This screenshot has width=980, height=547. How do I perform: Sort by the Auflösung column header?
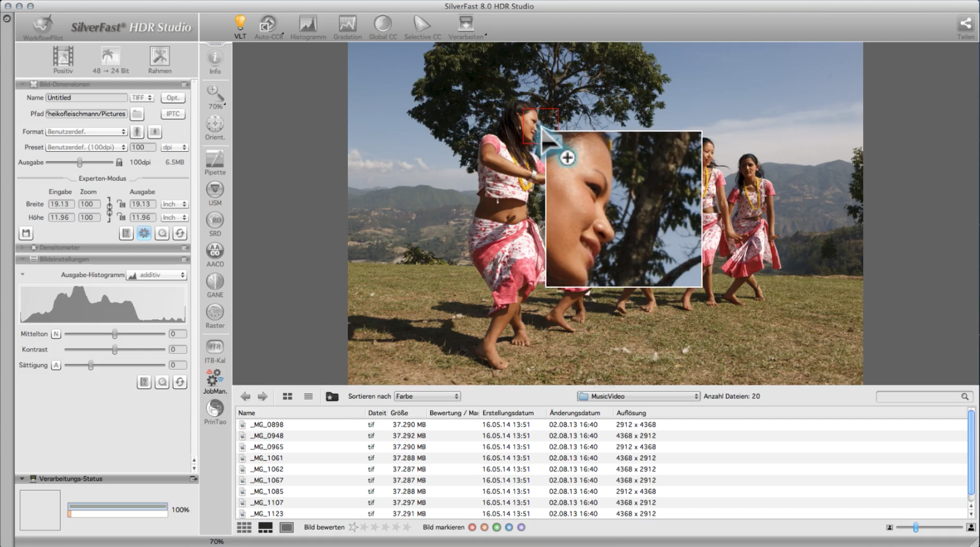[631, 413]
